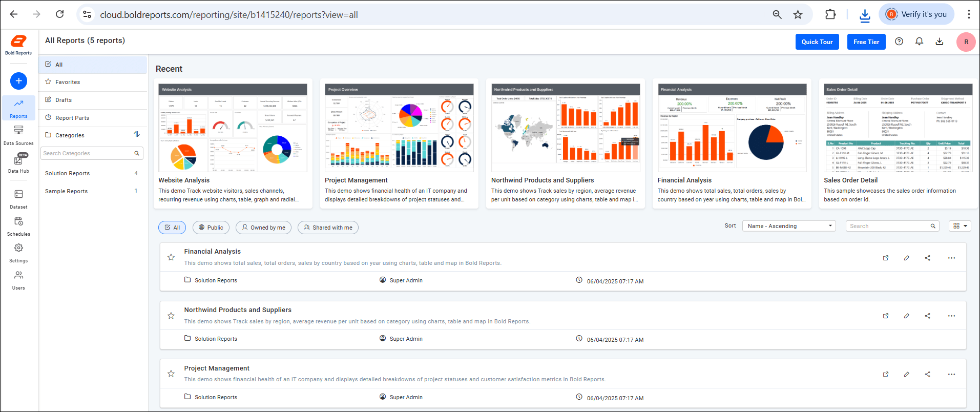Image resolution: width=980 pixels, height=412 pixels.
Task: Click the blue plus create button
Action: 18,81
